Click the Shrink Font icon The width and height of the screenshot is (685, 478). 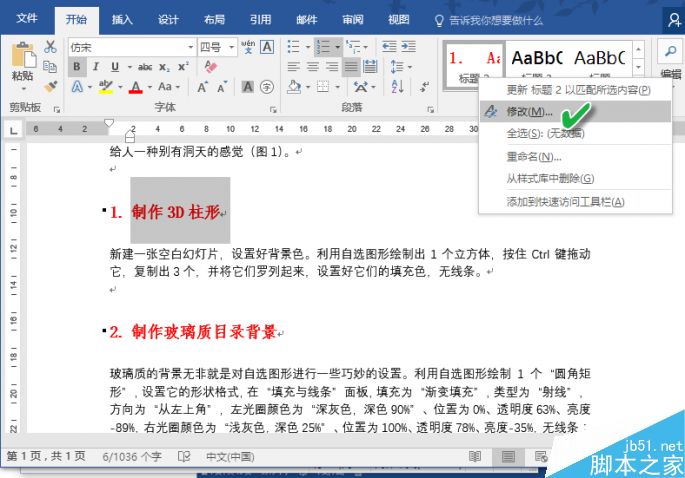(222, 87)
